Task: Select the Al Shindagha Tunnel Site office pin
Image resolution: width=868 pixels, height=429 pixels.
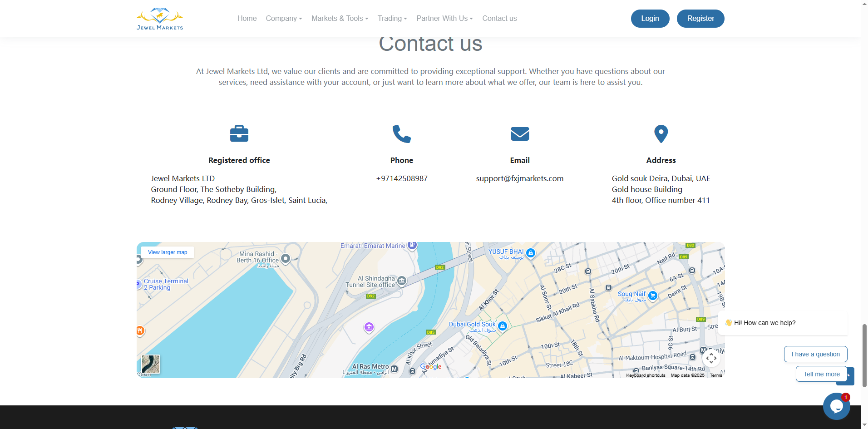Action: click(402, 281)
